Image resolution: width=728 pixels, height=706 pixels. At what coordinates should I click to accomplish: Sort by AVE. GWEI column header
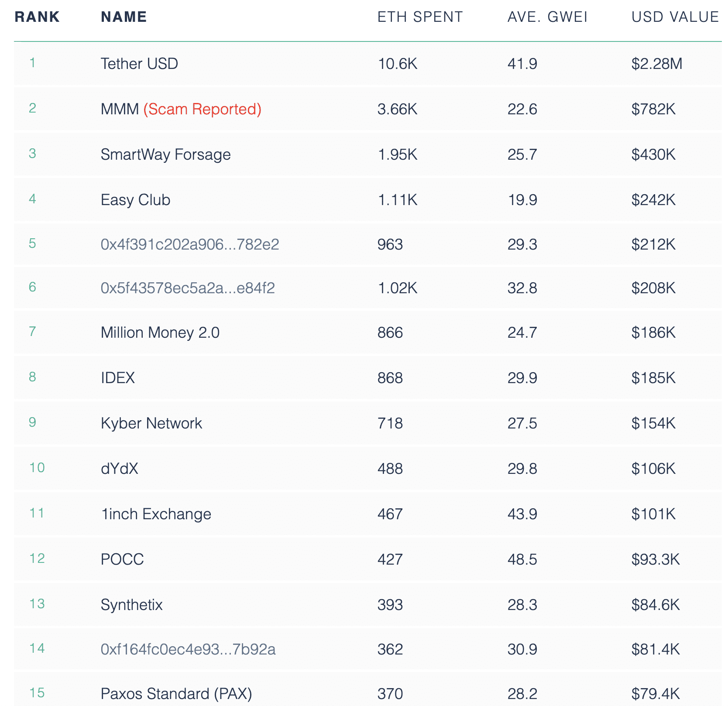coord(547,17)
